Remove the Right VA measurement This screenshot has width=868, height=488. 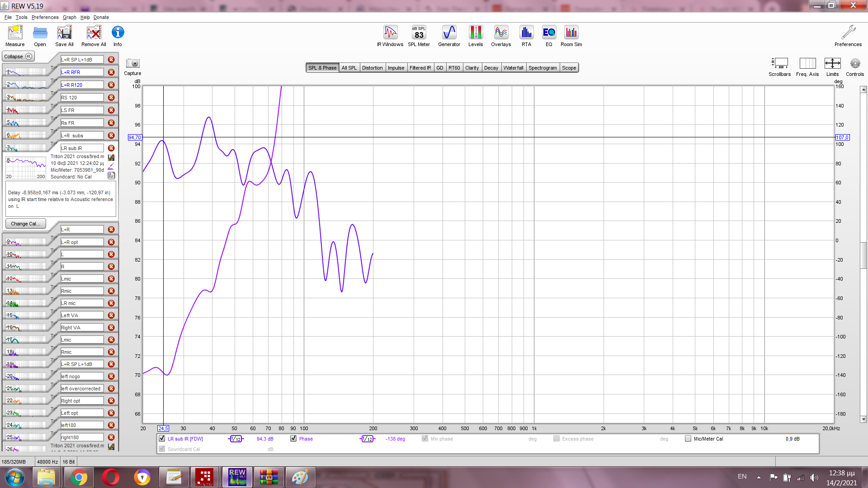[111, 328]
